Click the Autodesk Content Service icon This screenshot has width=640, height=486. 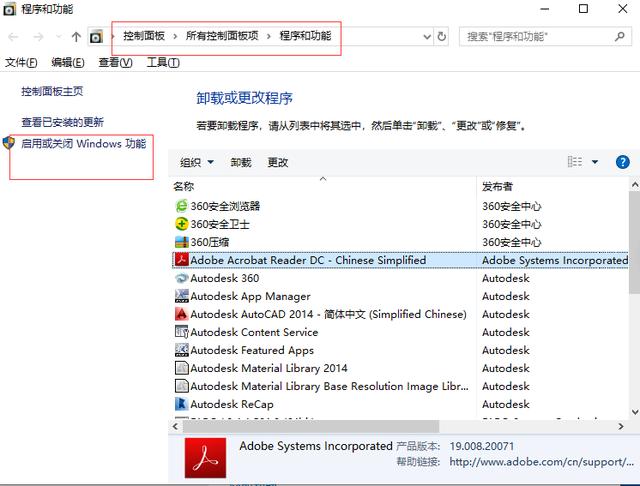pyautogui.click(x=181, y=332)
